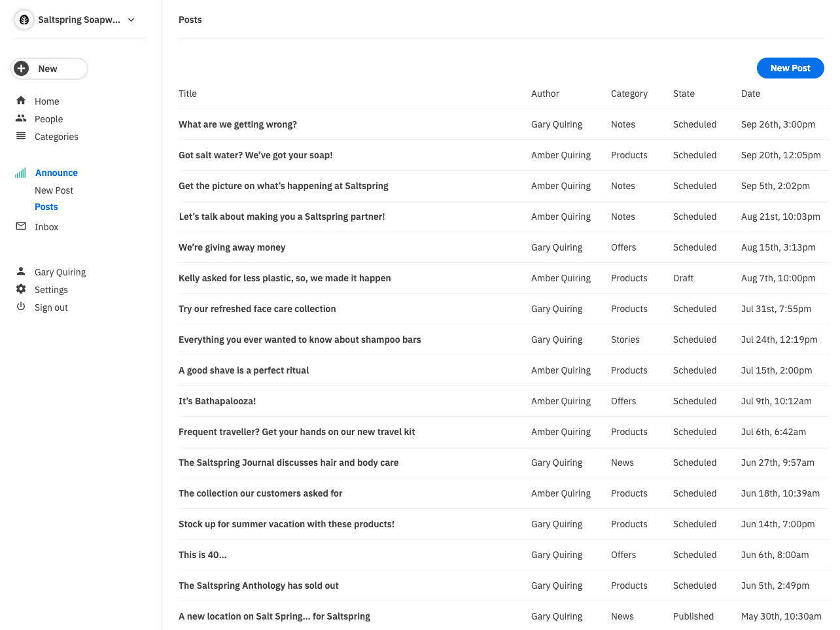
Task: Open the 'It's Bathapalooza!' post
Action: tap(217, 401)
